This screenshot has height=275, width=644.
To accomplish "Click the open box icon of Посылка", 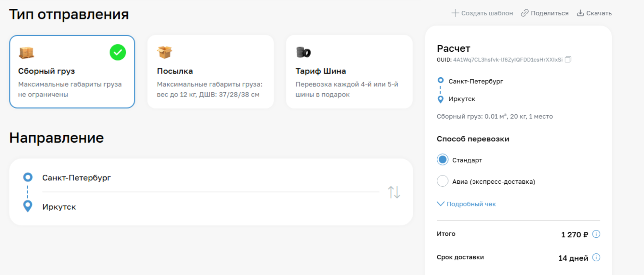I will pos(165,52).
